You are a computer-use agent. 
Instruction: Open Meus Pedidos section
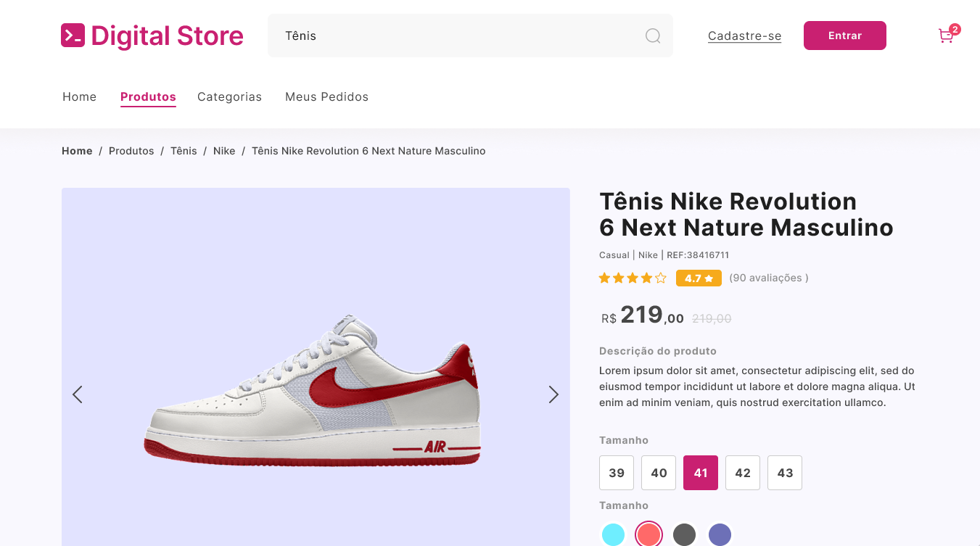coord(326,96)
